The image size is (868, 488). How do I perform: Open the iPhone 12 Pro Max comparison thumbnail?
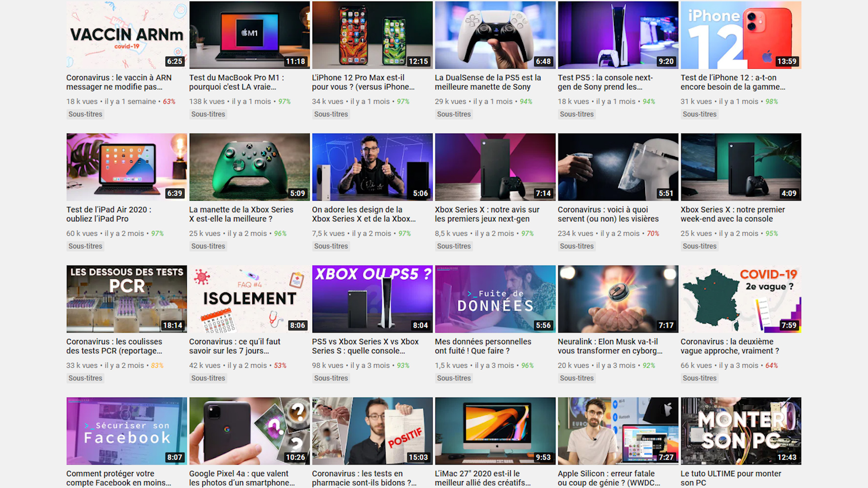point(373,35)
